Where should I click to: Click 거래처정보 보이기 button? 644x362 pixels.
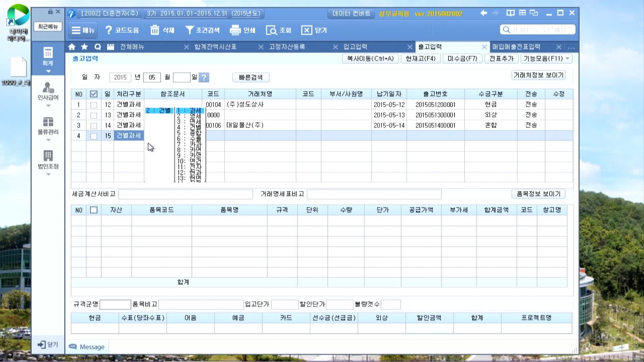coord(538,75)
